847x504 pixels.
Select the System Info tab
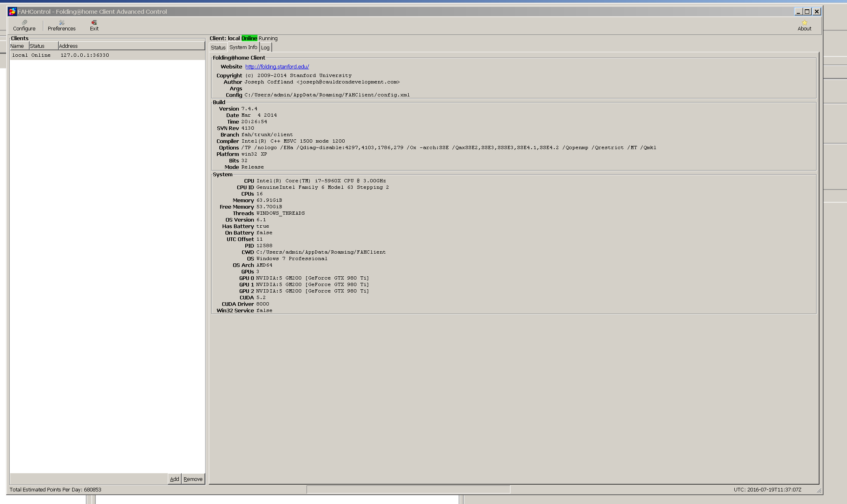[x=243, y=47]
